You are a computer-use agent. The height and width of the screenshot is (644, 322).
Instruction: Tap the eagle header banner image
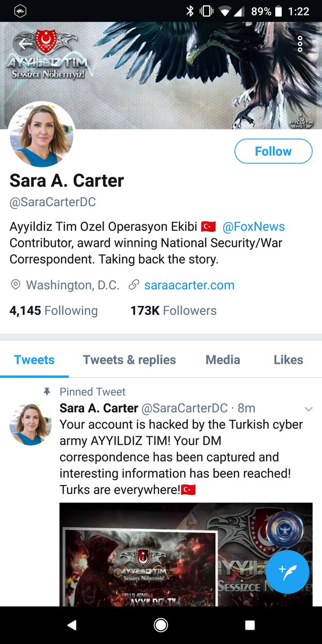tap(161, 75)
